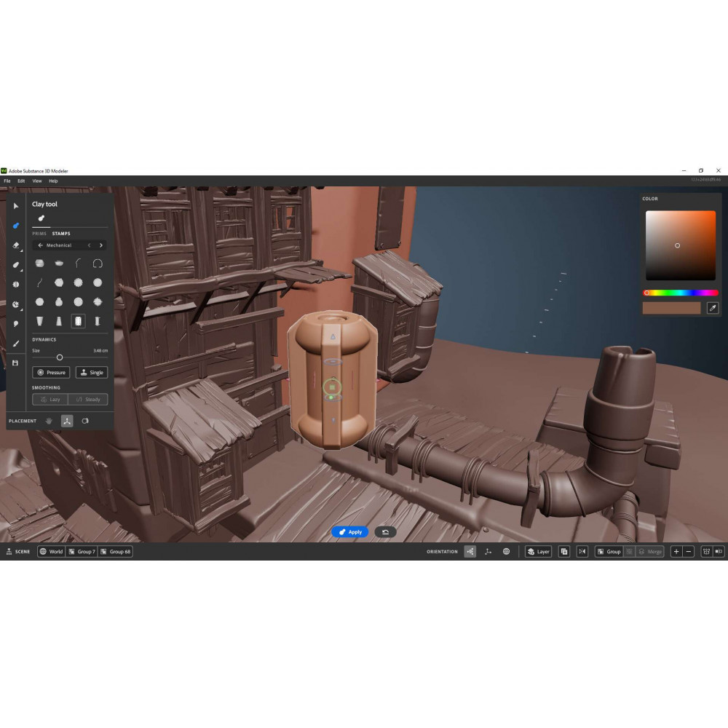Toggle Single stamp mode

[92, 372]
